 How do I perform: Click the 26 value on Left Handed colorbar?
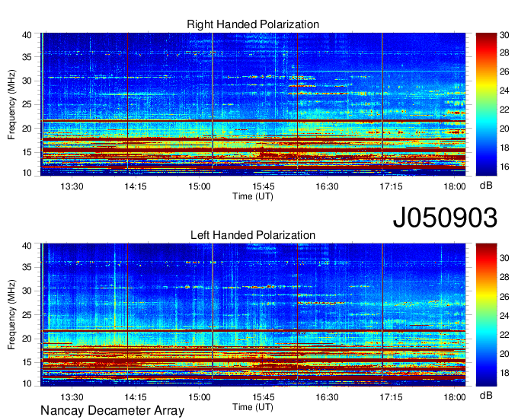(x=504, y=297)
